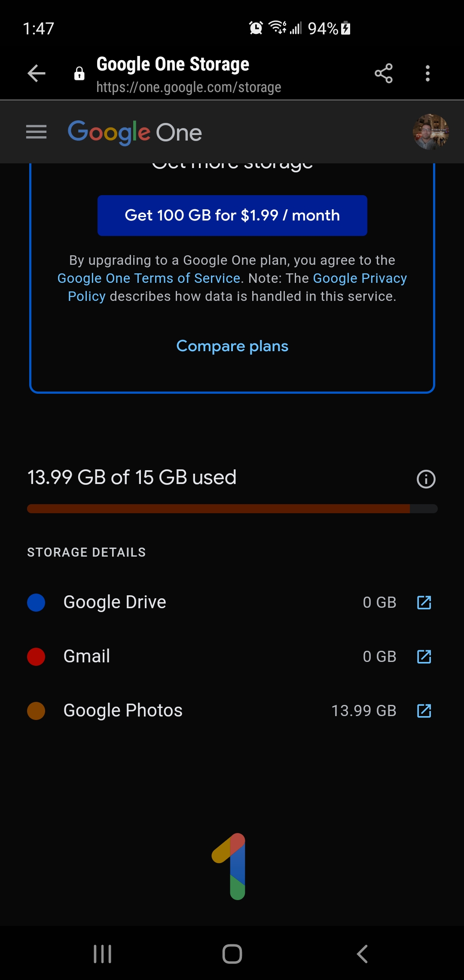Tap the blue Google Drive color dot

[x=36, y=603]
